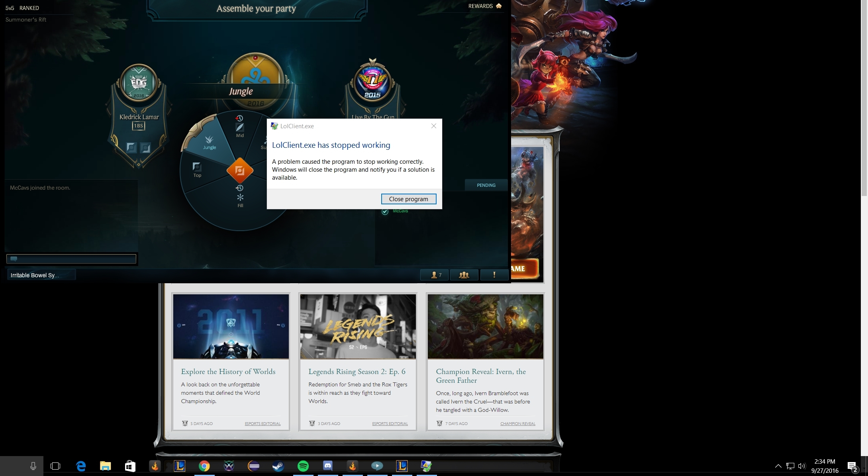
Task: Open the Legends Rising thumbnail image
Action: (x=358, y=326)
